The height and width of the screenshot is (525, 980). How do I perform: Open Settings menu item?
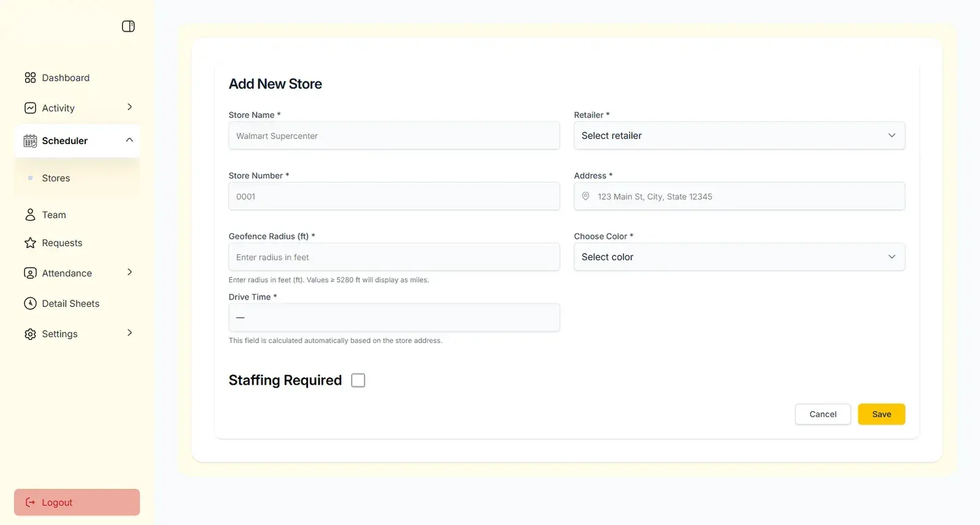click(x=77, y=334)
